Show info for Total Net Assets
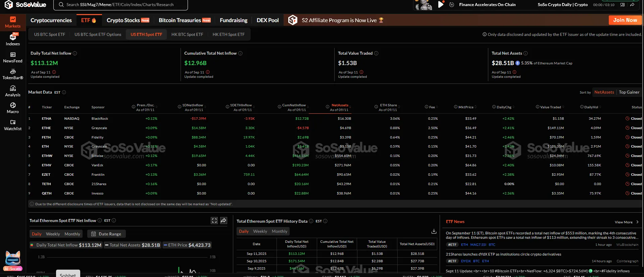 (x=526, y=53)
